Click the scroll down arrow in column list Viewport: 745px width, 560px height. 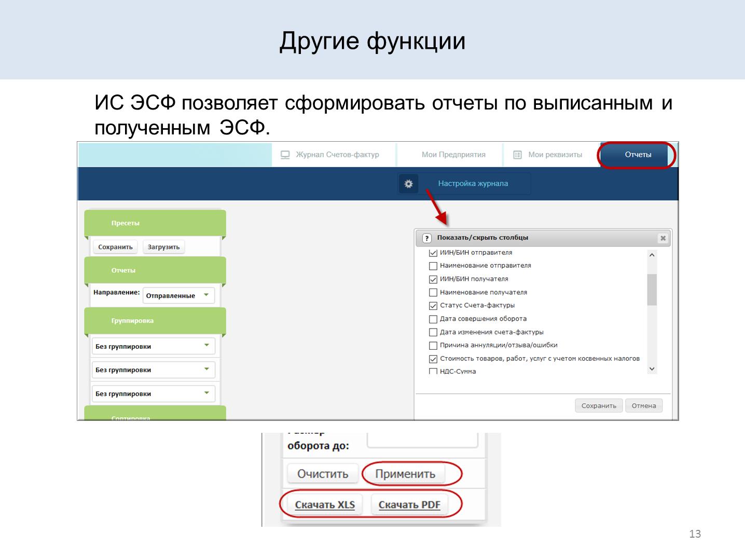(x=652, y=369)
